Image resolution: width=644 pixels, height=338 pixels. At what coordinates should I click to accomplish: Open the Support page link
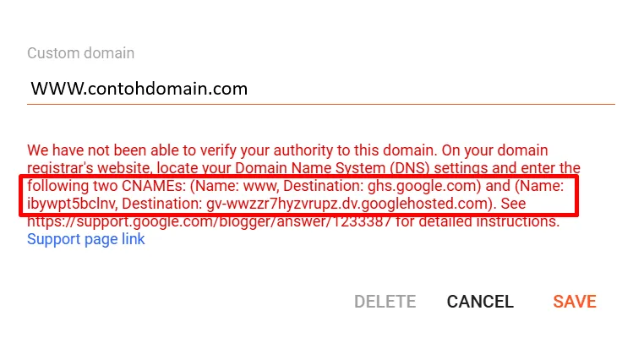85,239
